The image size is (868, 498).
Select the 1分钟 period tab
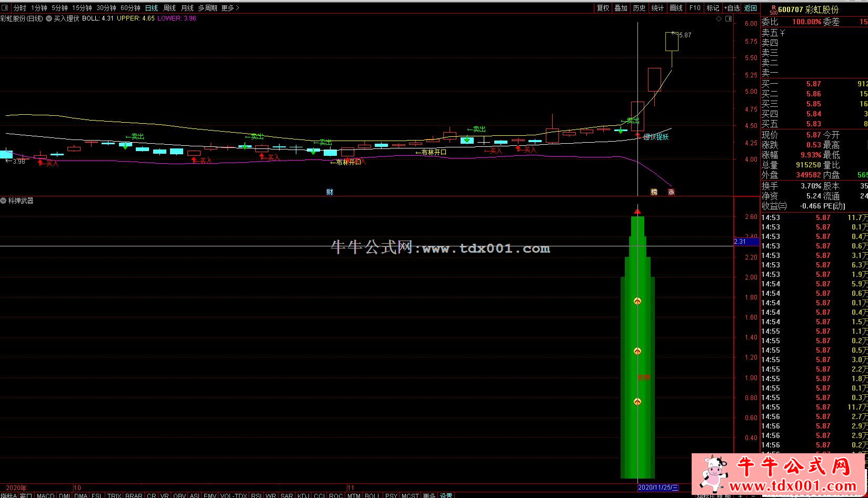coord(39,8)
